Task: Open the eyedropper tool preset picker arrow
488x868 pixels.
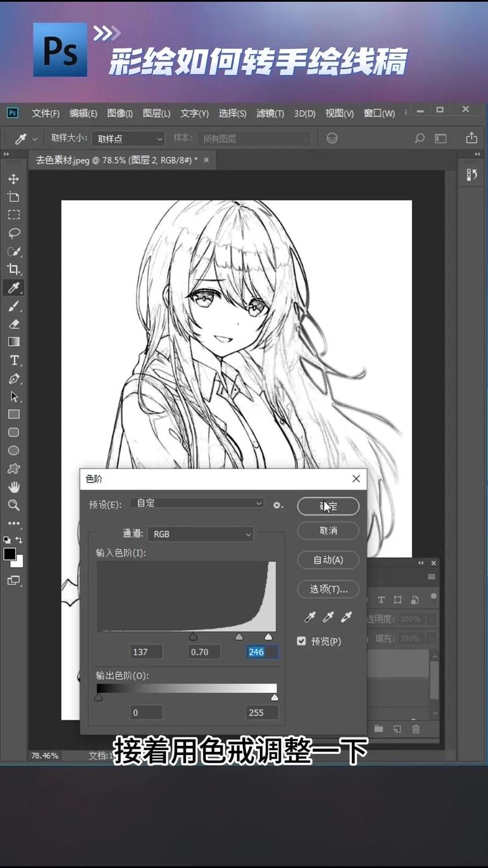Action: tap(34, 139)
